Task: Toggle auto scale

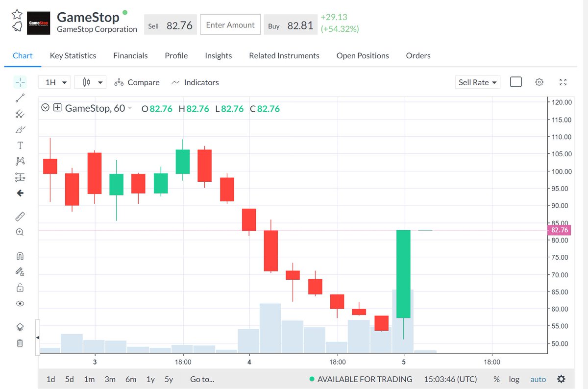Action: click(538, 379)
